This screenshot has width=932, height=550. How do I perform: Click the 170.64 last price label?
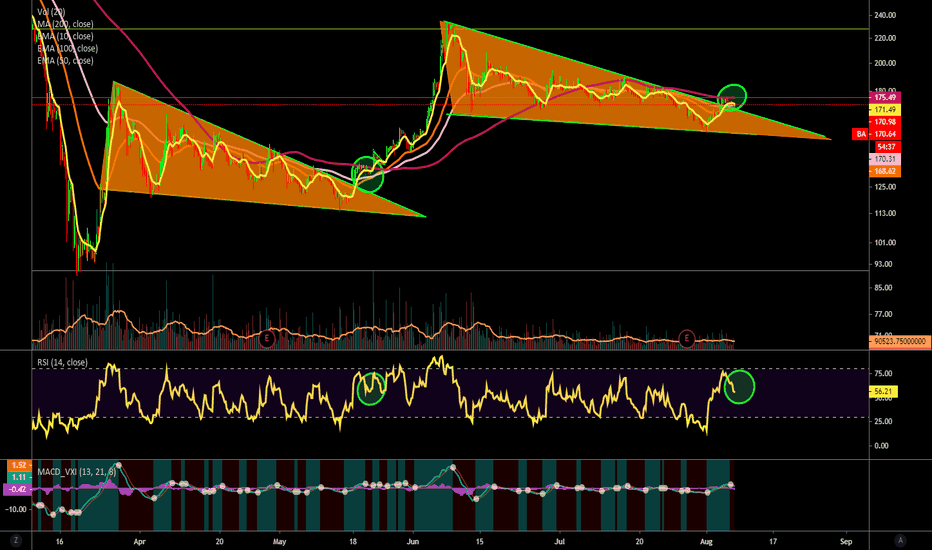[885, 134]
